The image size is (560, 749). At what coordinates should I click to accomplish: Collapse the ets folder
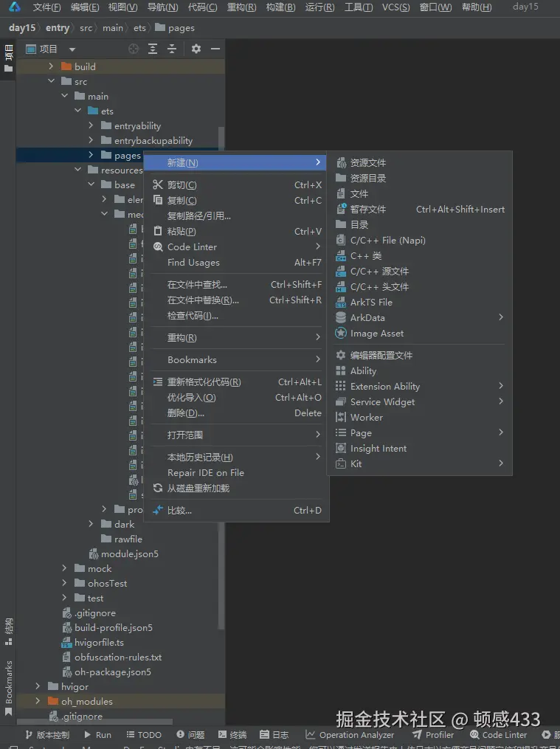77,111
